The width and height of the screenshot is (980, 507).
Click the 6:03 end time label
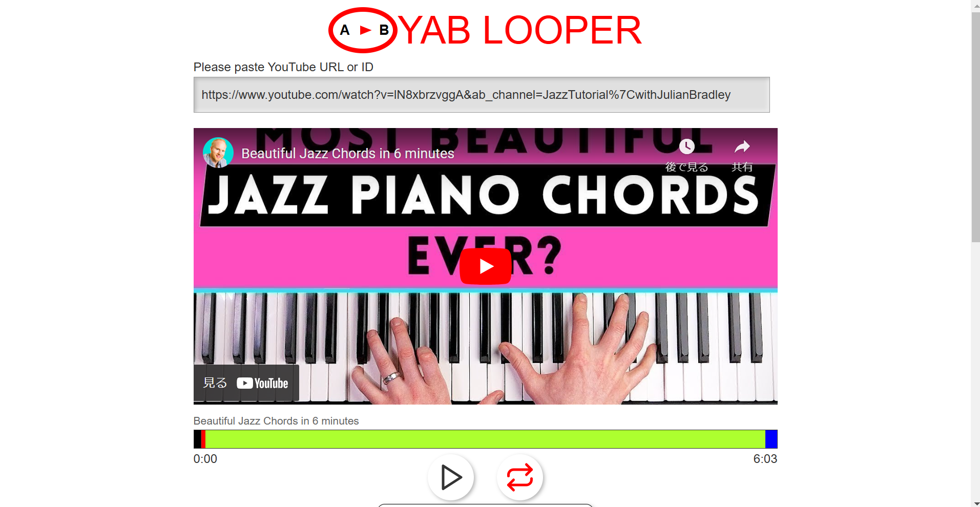click(x=765, y=459)
